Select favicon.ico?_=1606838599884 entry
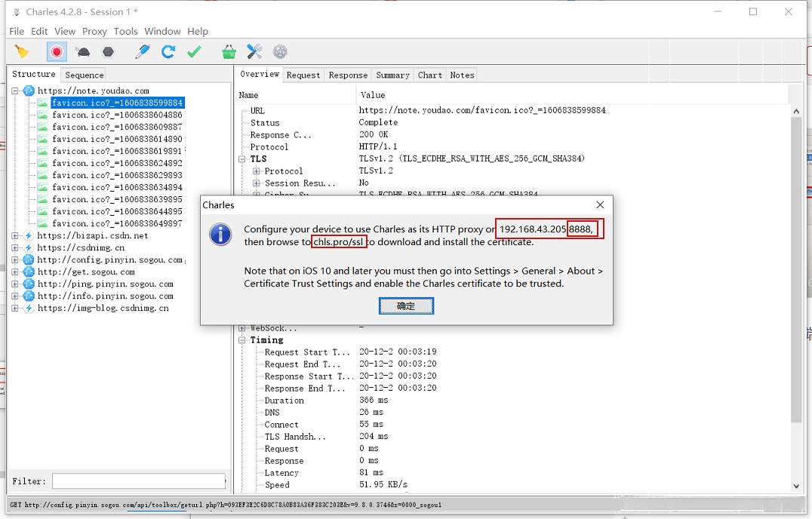812x519 pixels. pos(118,103)
